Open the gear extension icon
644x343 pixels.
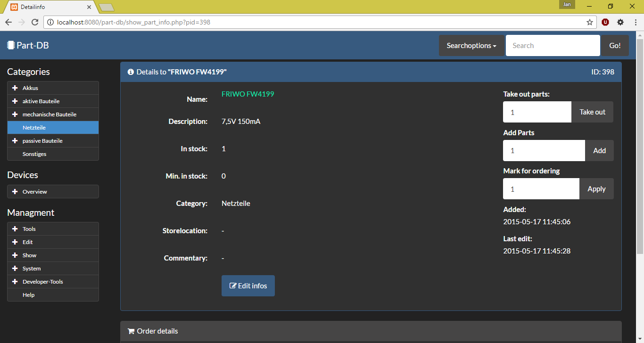tap(620, 22)
